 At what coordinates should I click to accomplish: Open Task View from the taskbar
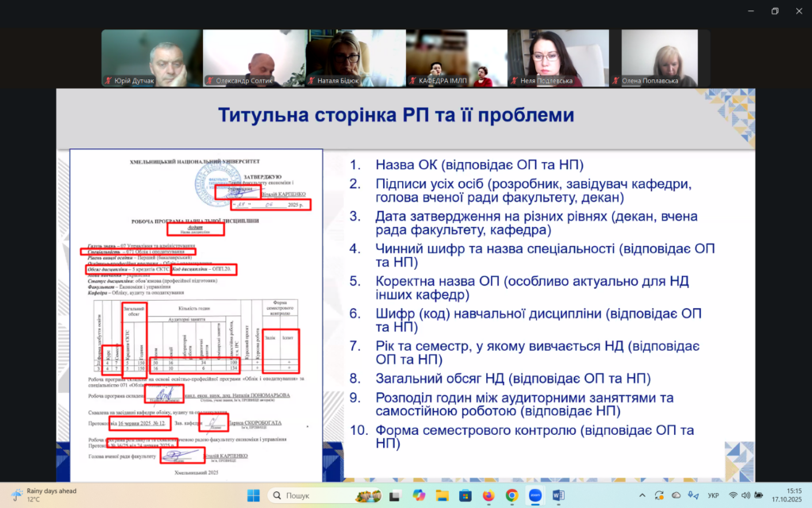[395, 495]
